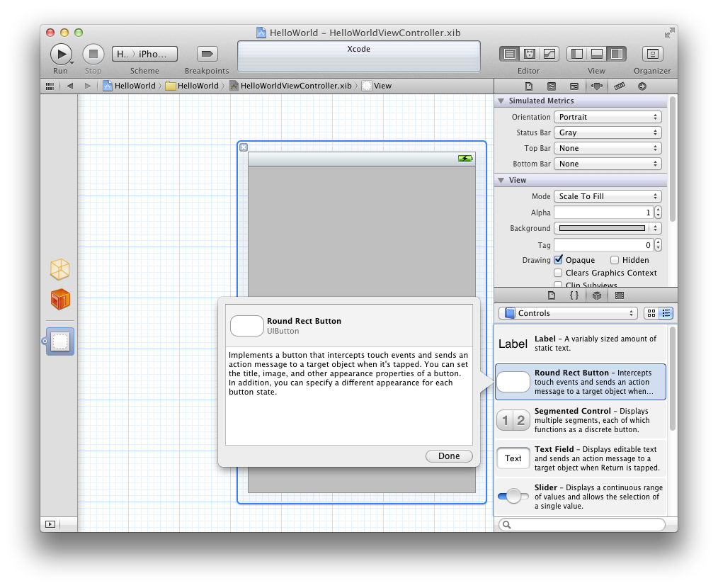Uncheck the Opaque drawing checkbox
Screen dimensions: 718x588
559,259
